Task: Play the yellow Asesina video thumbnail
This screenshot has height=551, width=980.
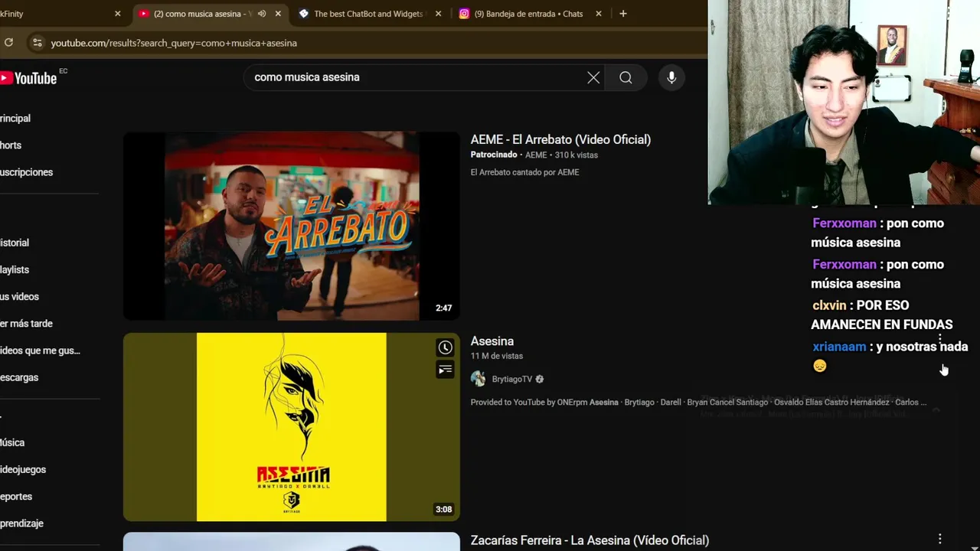Action: [292, 427]
